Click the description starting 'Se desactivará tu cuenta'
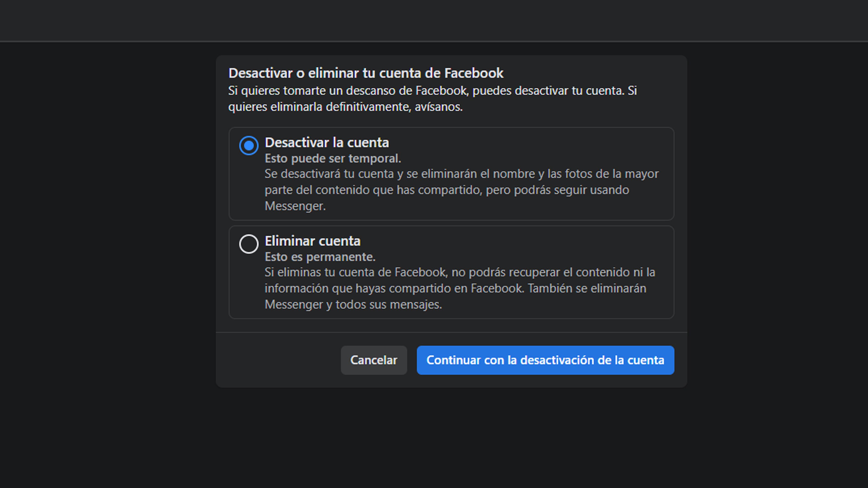The image size is (868, 488). (462, 190)
